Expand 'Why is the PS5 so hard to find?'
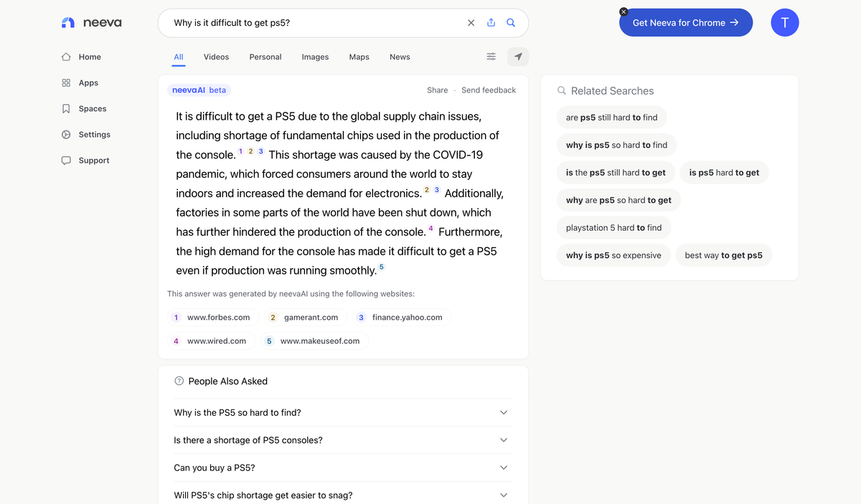 coord(343,412)
